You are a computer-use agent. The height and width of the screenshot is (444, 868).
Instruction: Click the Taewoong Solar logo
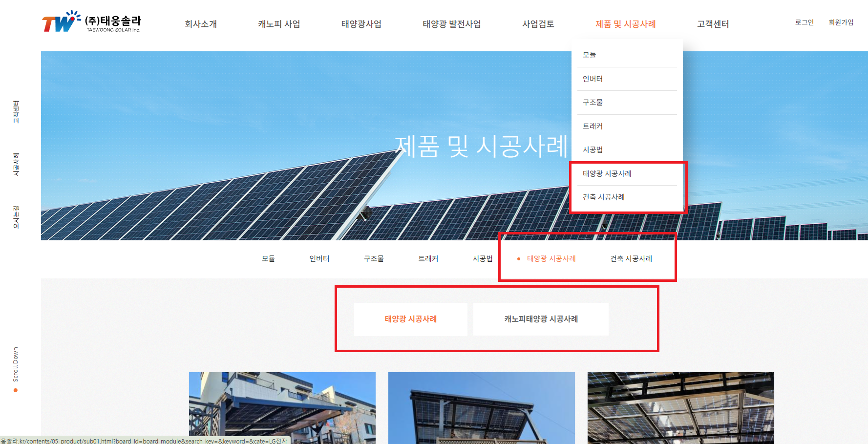[91, 21]
